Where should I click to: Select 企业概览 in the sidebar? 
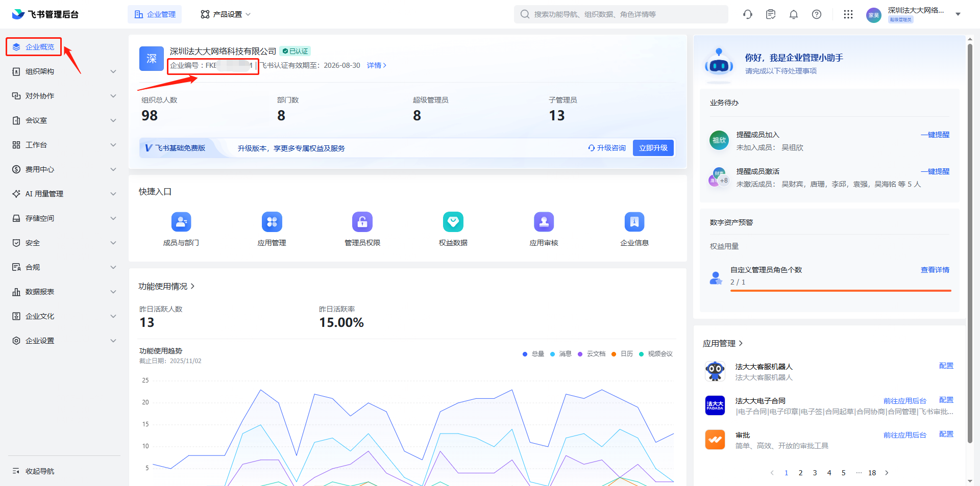click(34, 47)
